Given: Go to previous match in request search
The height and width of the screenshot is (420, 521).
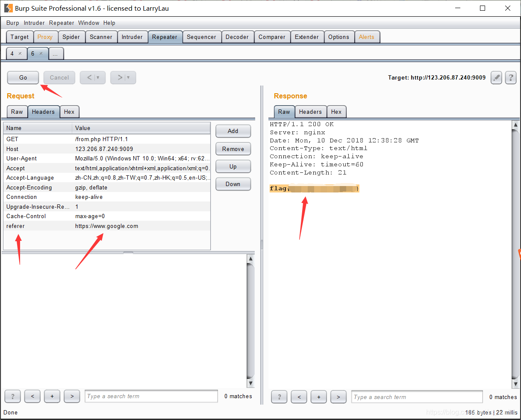Looking at the screenshot, I should coord(32,396).
